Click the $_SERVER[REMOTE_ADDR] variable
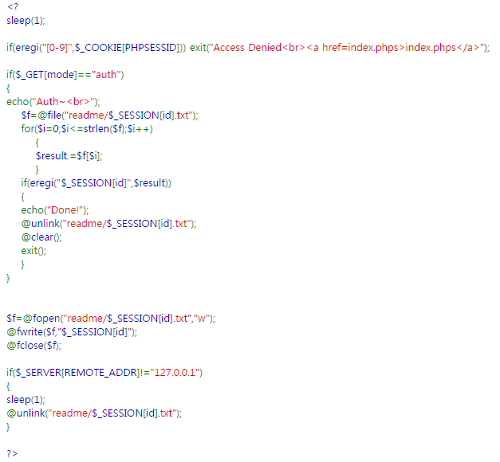Viewport: 500px width, 462px height. pyautogui.click(x=77, y=373)
